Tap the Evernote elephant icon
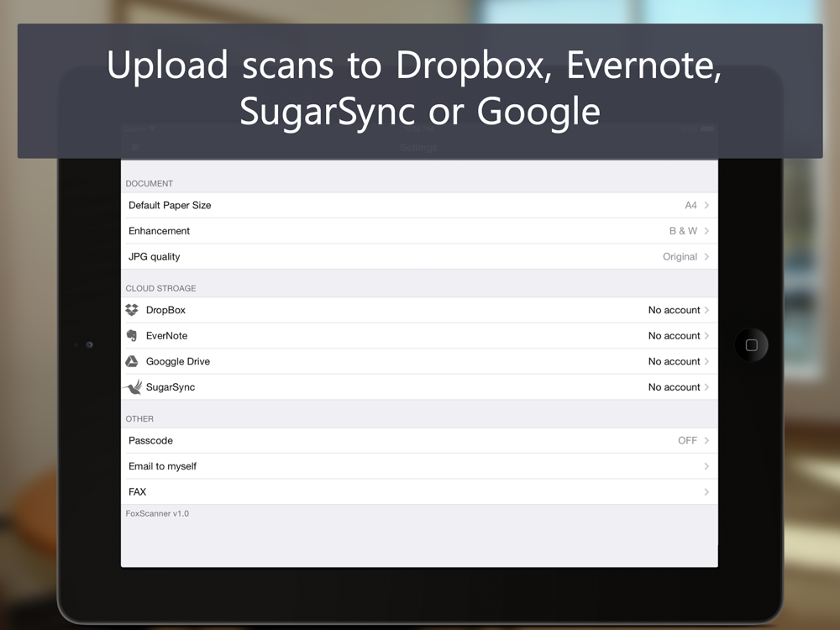Viewport: 840px width, 630px height. (x=132, y=335)
